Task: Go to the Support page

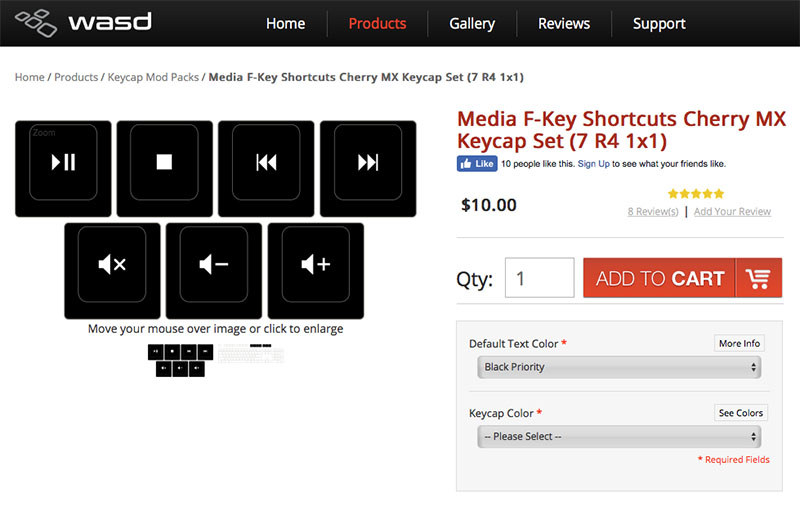Action: [659, 23]
